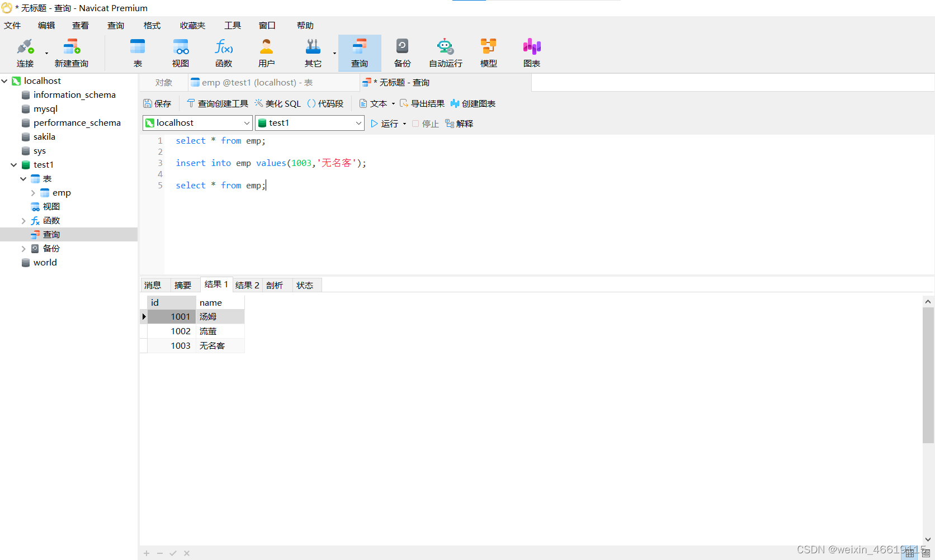Select the 视图 (Views) toolbar icon
This screenshot has height=560, width=935.
(x=180, y=52)
